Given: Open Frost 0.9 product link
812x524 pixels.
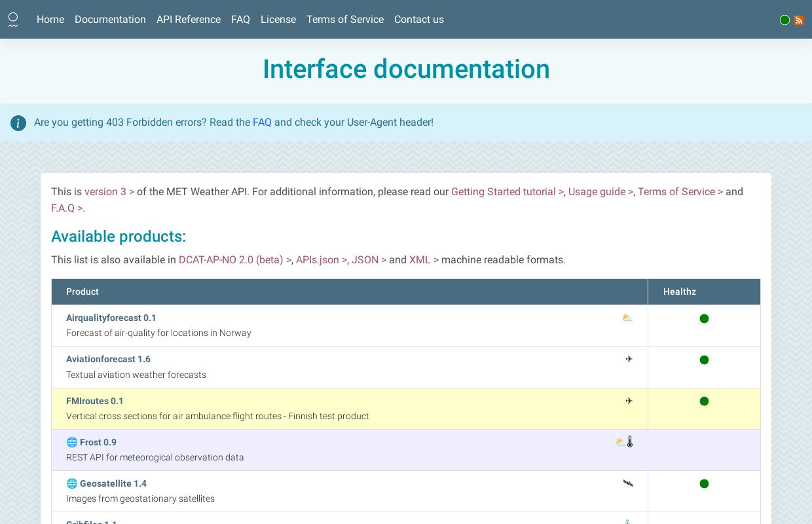Looking at the screenshot, I should coord(98,443).
